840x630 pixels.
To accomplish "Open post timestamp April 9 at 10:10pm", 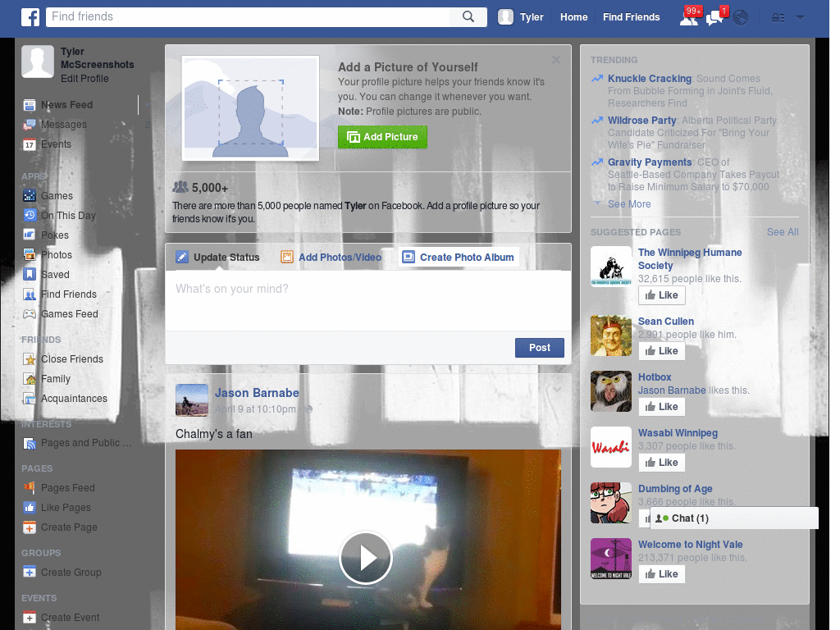I will pos(255,409).
